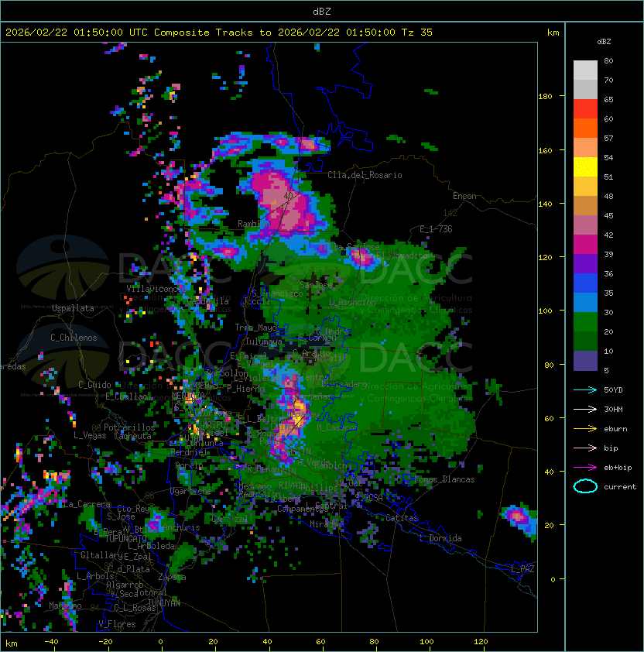Pick the bright yellow swatch in dBZ scale
Image resolution: width=644 pixels, height=652 pixels.
pos(585,167)
